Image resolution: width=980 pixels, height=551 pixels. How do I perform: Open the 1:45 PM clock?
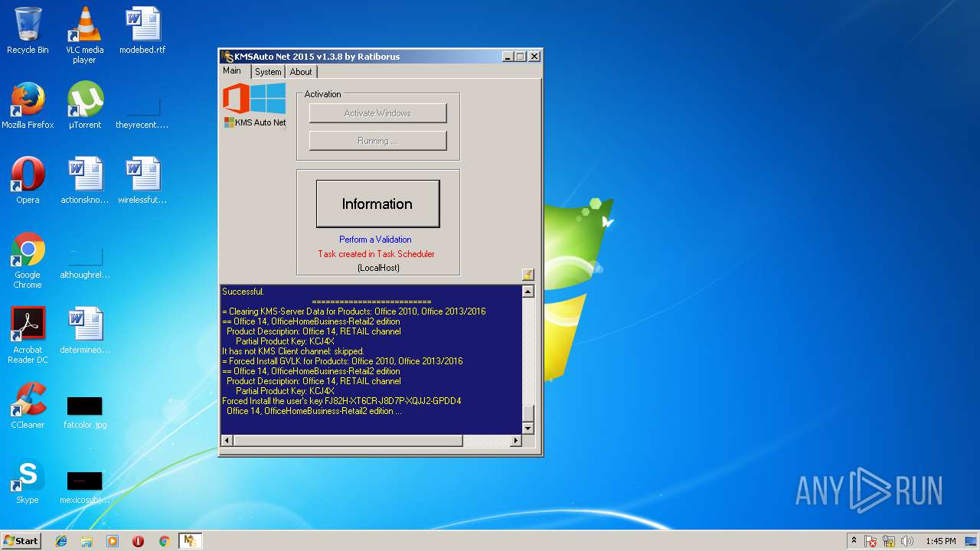click(941, 541)
